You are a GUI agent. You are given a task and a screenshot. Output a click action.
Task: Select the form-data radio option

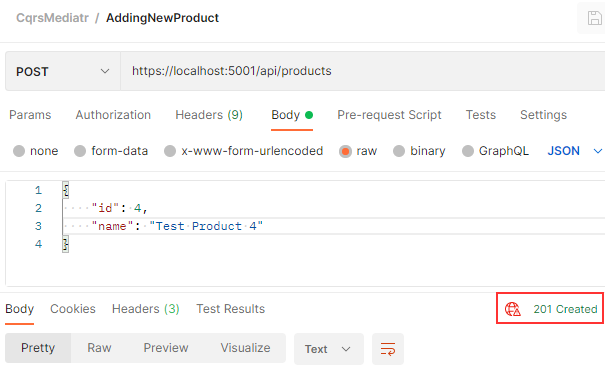coord(80,151)
